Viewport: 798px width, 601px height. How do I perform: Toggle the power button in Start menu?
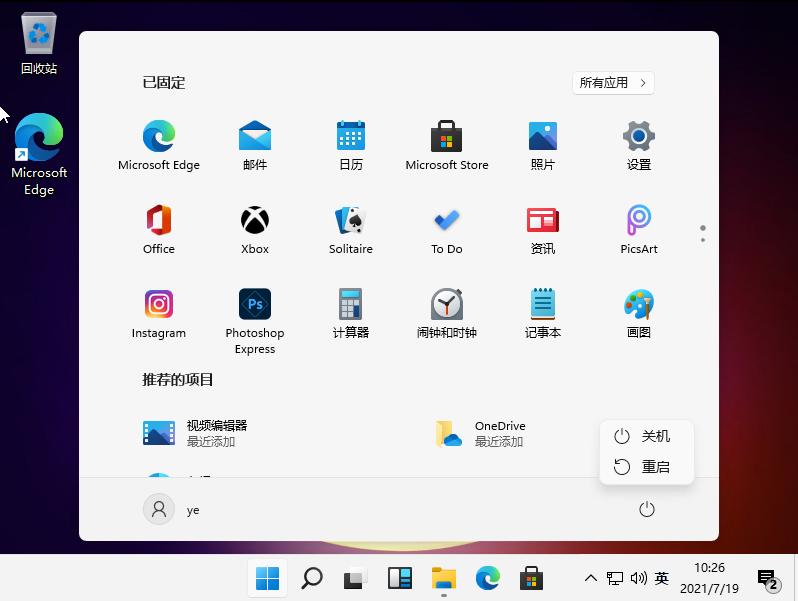647,510
